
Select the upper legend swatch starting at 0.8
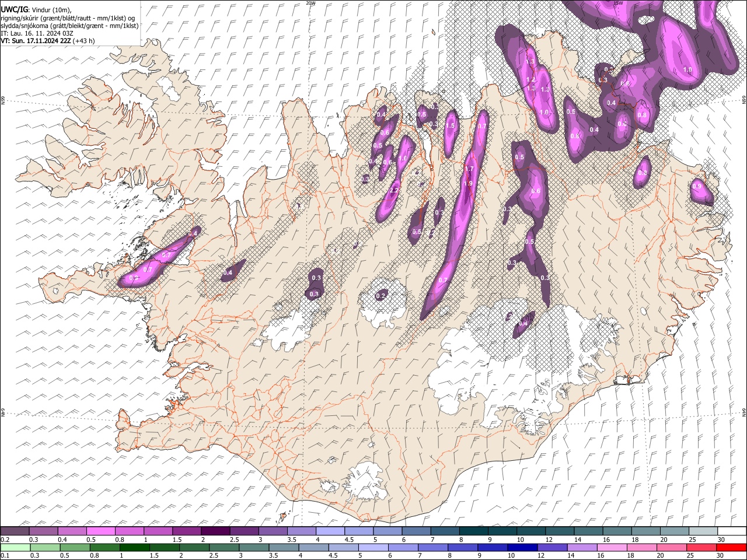point(129,531)
